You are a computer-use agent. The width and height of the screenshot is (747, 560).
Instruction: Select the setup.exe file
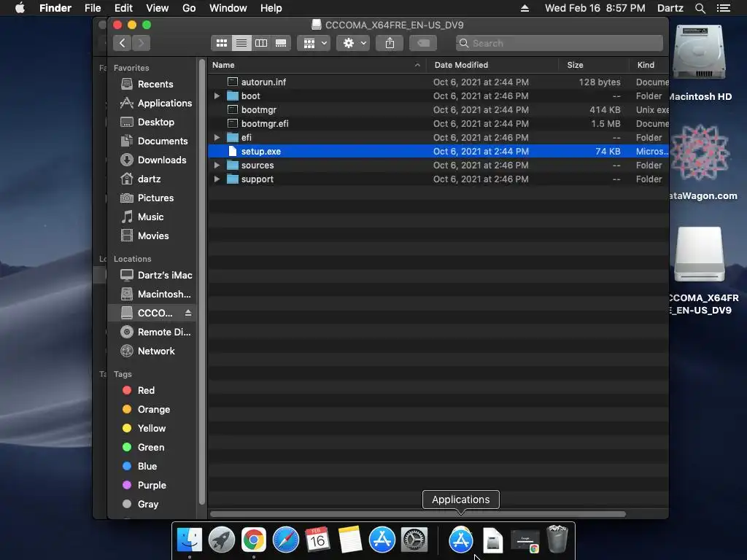[438, 152]
